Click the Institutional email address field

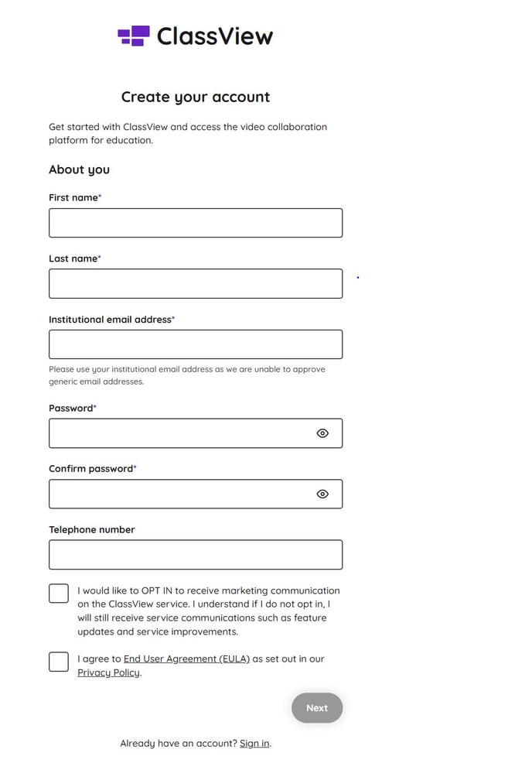pyautogui.click(x=196, y=344)
